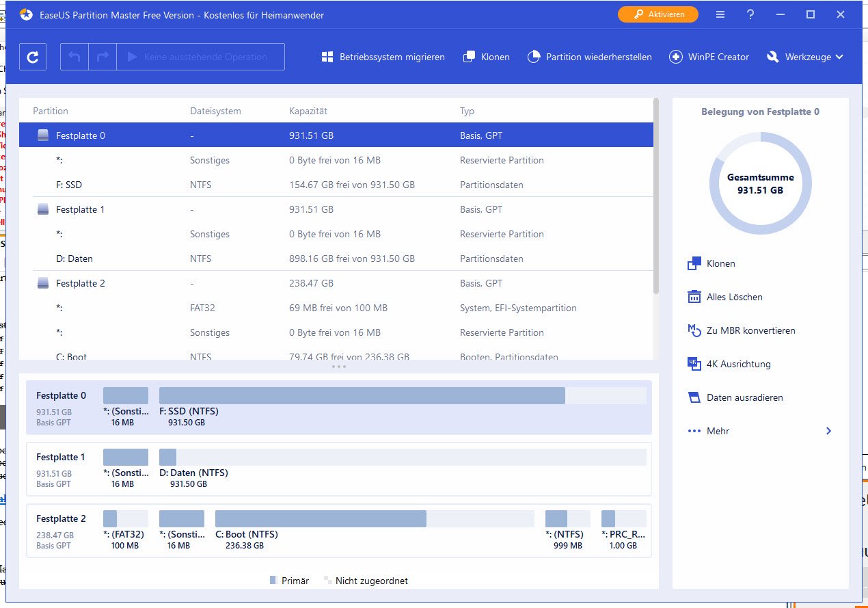868x608 pixels.
Task: Expand the Mehr options chevron
Action: pyautogui.click(x=828, y=431)
